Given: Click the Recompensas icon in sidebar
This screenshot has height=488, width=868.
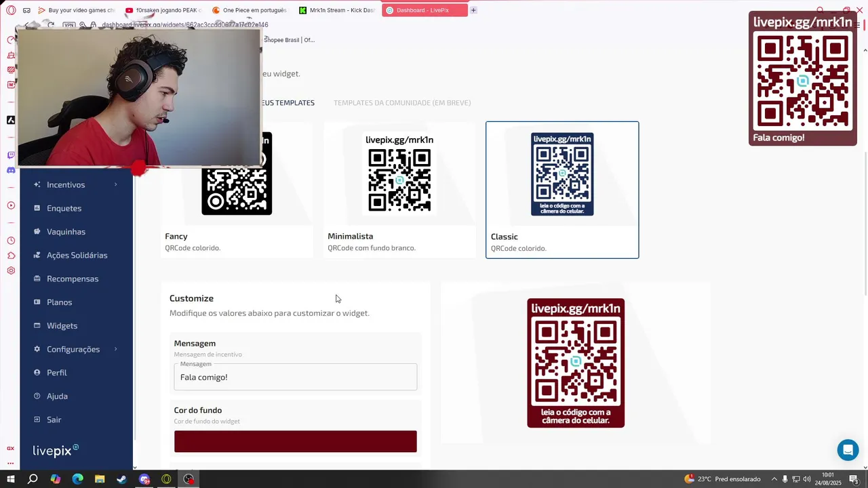Looking at the screenshot, I should 37,279.
